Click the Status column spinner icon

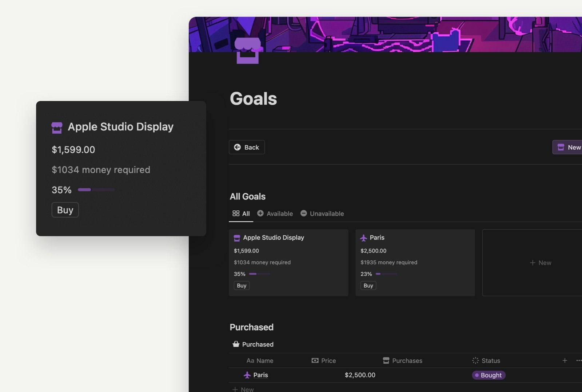coord(475,360)
